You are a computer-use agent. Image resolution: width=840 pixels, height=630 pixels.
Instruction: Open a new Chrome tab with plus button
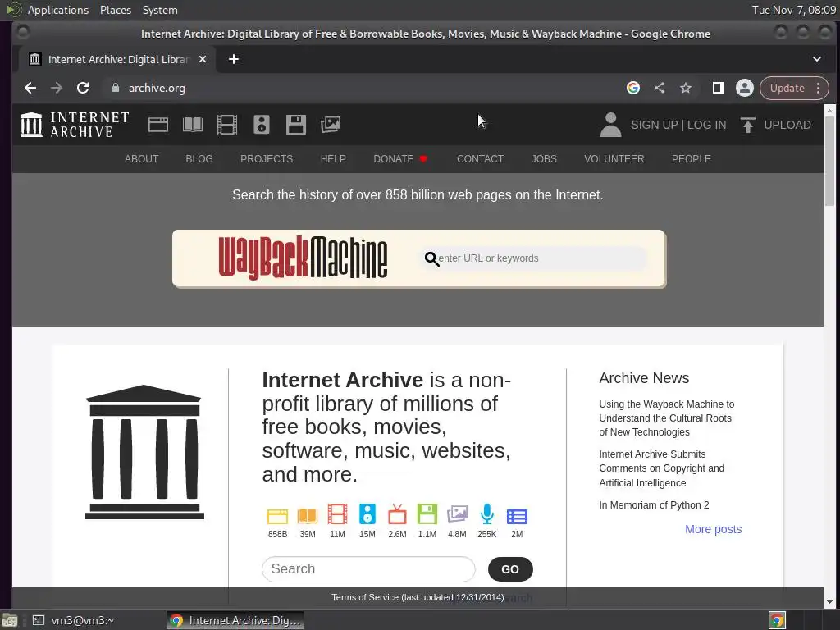click(x=234, y=59)
